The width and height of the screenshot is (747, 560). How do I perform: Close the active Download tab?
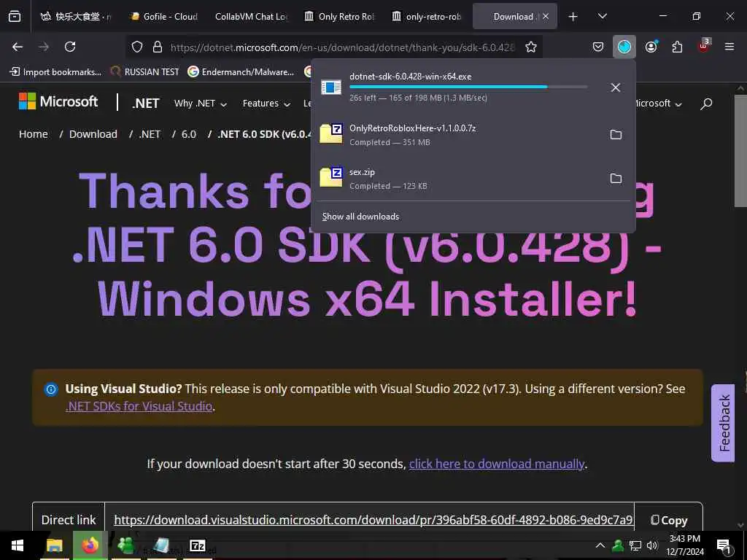pyautogui.click(x=546, y=17)
